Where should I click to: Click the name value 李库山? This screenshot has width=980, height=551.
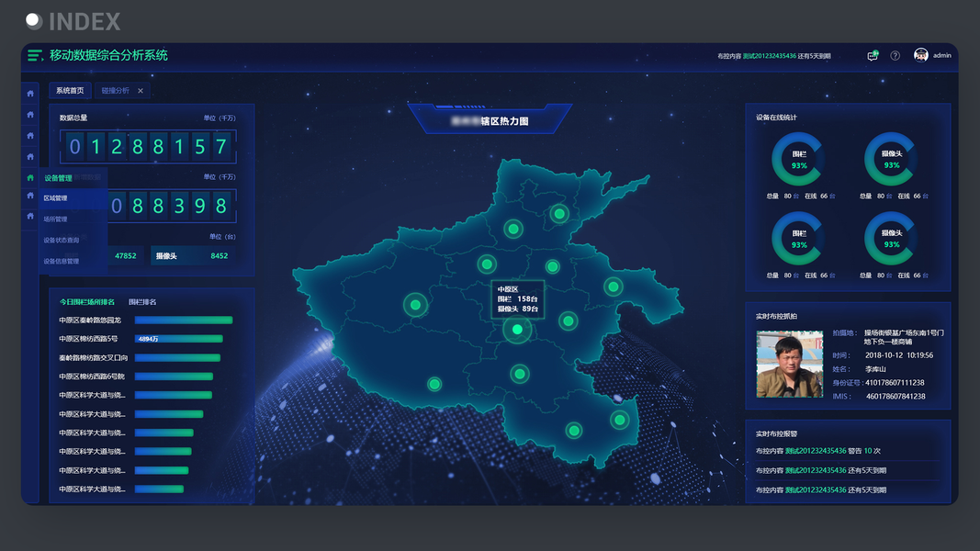click(x=875, y=368)
